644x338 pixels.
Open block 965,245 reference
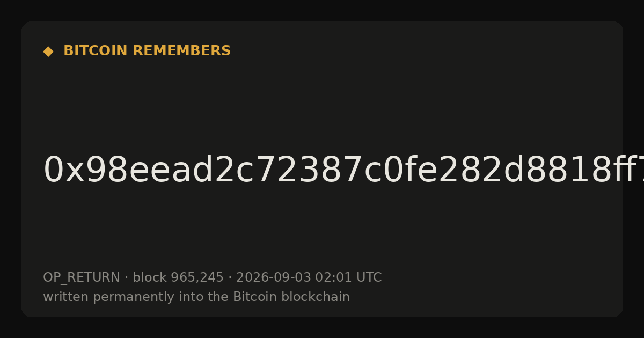(178, 277)
